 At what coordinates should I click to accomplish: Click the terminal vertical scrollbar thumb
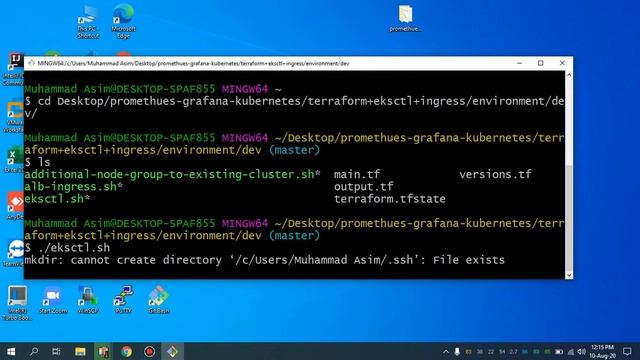coord(569,218)
